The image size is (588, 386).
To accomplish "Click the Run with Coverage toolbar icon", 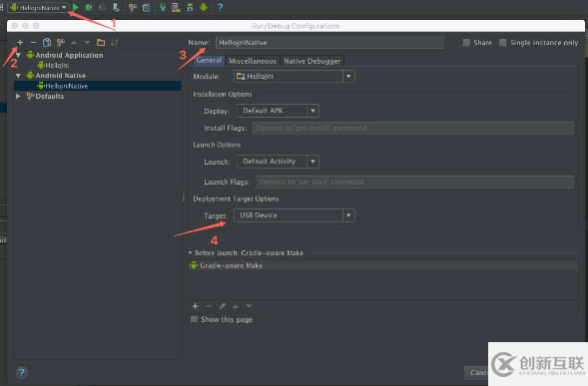I will [103, 7].
